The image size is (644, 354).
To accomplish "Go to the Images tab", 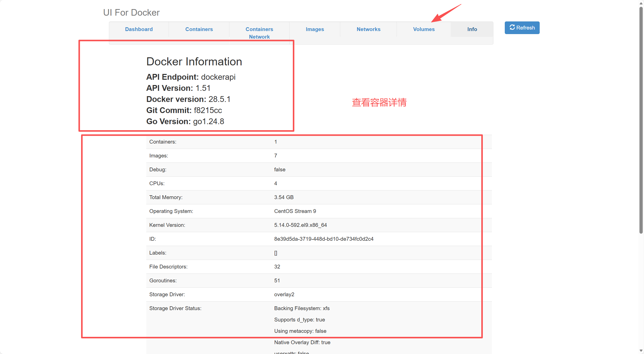I will point(315,29).
